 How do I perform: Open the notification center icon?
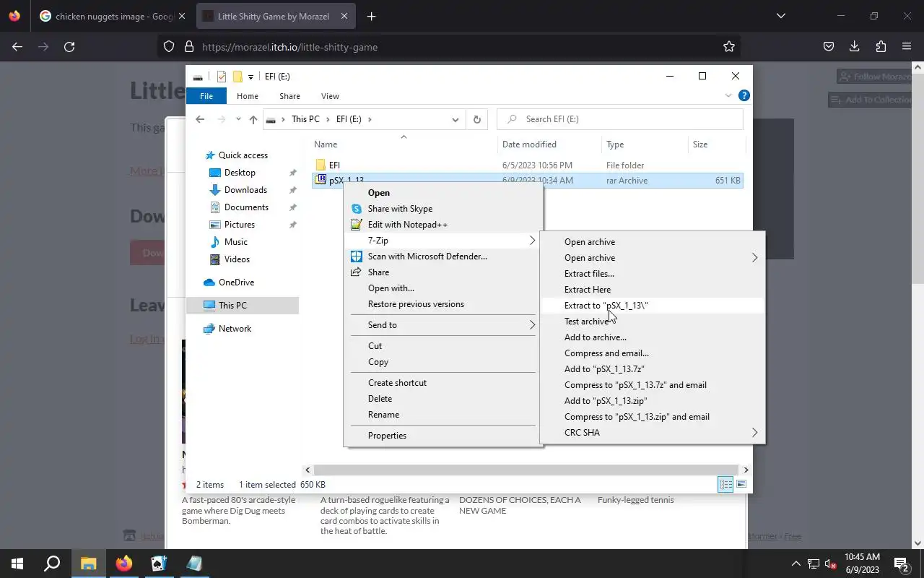point(902,564)
